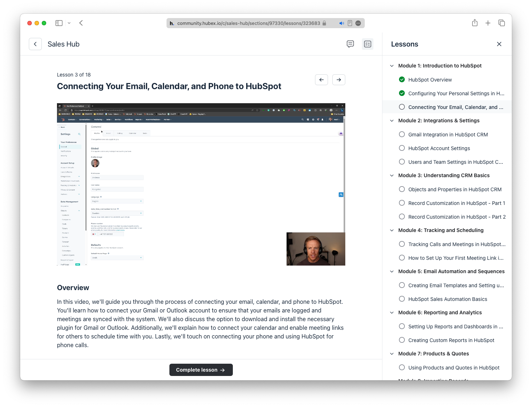Click completed checkmark for HubSpot Overview
The width and height of the screenshot is (532, 407).
[x=402, y=79]
